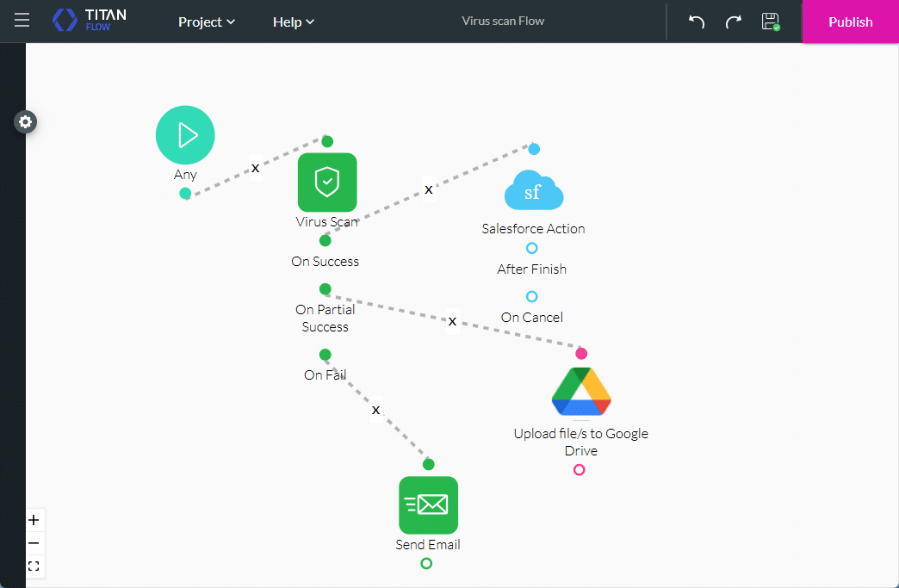The image size is (899, 588).
Task: Redo the last action
Action: tap(733, 22)
